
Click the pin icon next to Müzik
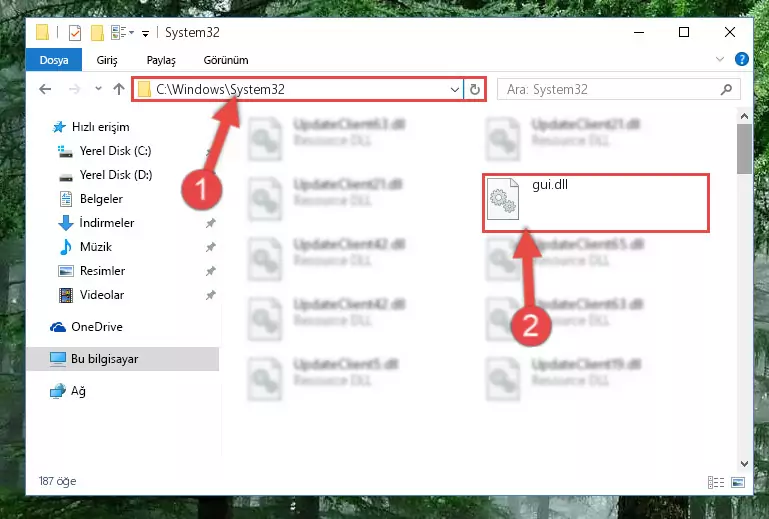point(210,247)
